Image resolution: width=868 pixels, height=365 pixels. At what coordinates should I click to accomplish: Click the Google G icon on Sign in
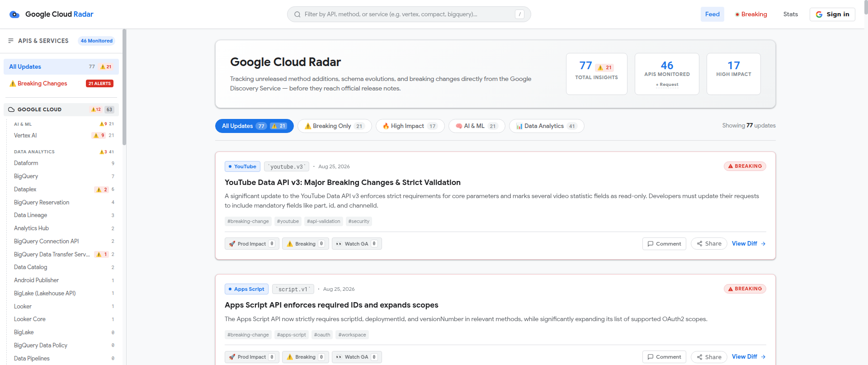(x=819, y=14)
